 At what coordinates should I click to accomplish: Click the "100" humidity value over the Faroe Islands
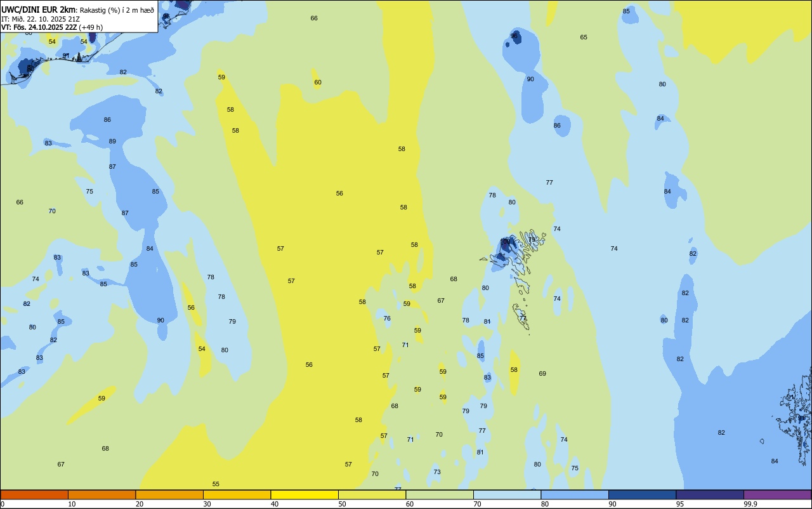(x=506, y=242)
